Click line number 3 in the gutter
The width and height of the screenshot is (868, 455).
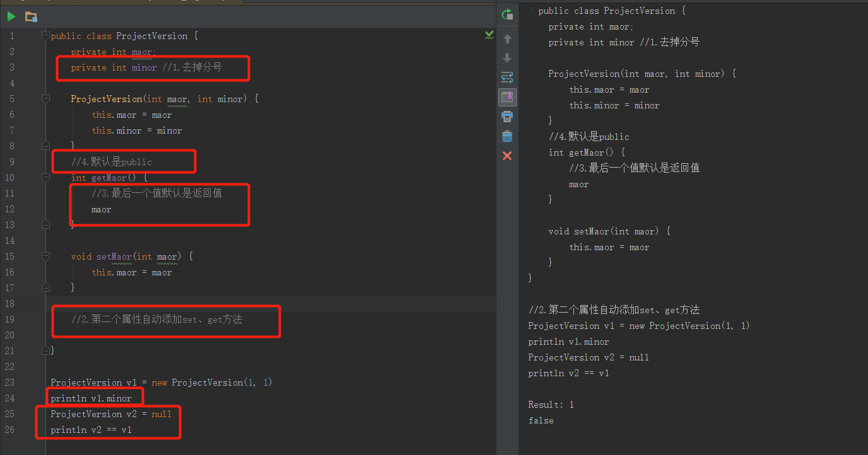point(11,67)
